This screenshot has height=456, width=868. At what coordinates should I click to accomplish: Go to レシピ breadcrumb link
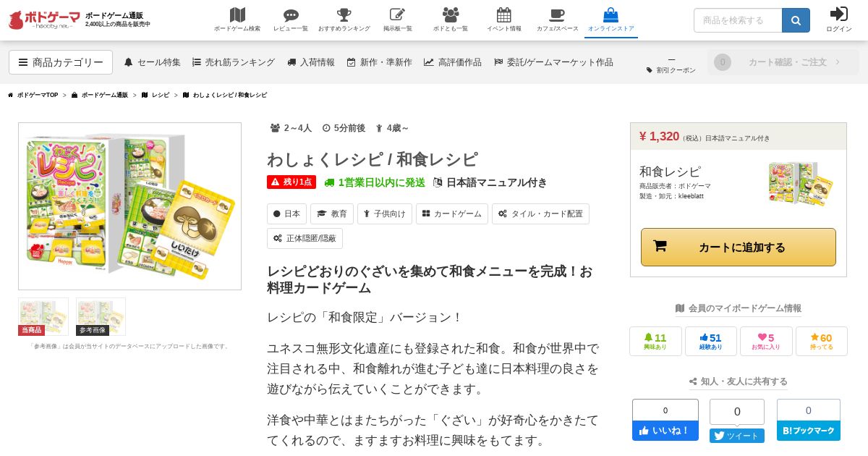pyautogui.click(x=156, y=95)
